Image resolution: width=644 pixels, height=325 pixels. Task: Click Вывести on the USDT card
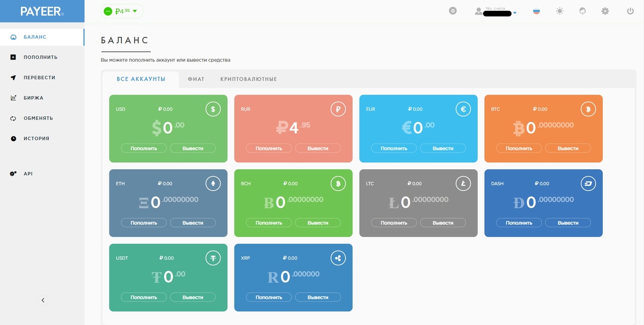193,297
